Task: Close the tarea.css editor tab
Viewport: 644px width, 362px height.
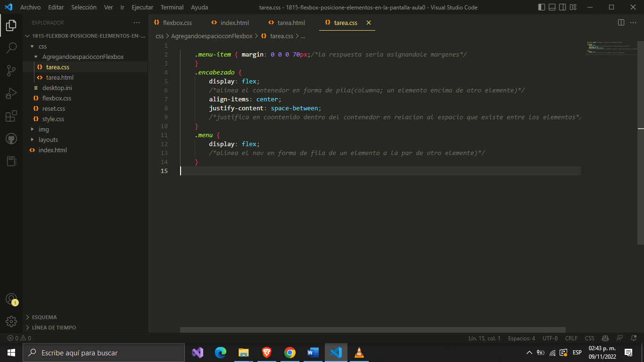Action: pyautogui.click(x=369, y=23)
